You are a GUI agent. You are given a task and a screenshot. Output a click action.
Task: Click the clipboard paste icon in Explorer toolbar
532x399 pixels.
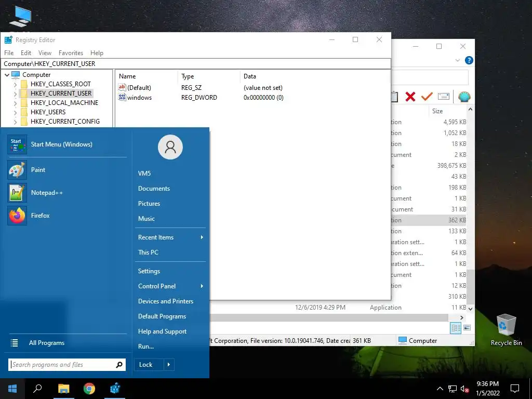pyautogui.click(x=395, y=97)
